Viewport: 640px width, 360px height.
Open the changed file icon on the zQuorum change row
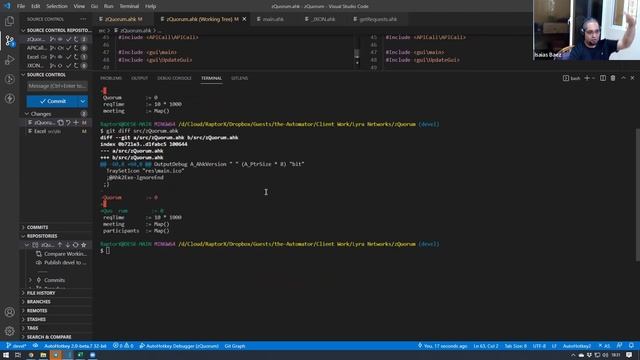point(60,122)
